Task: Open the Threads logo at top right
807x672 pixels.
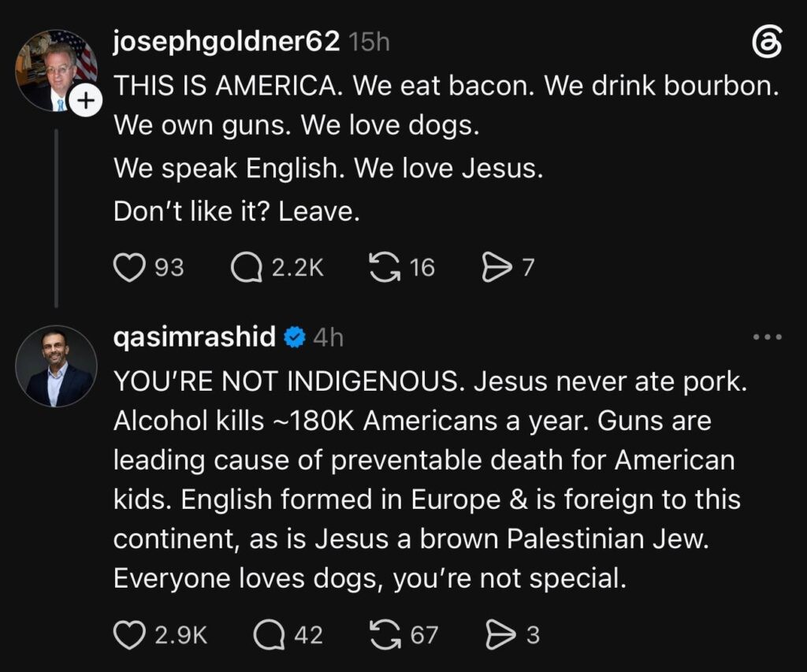Action: (x=767, y=43)
